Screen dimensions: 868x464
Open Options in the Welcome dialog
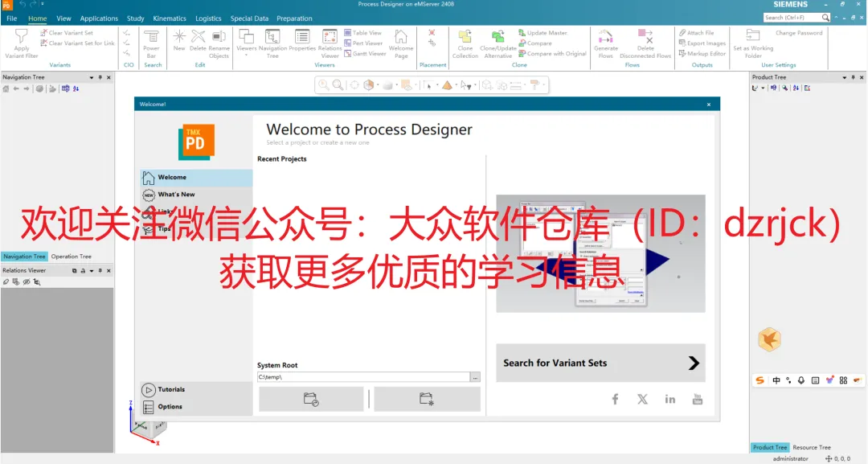coord(197,406)
